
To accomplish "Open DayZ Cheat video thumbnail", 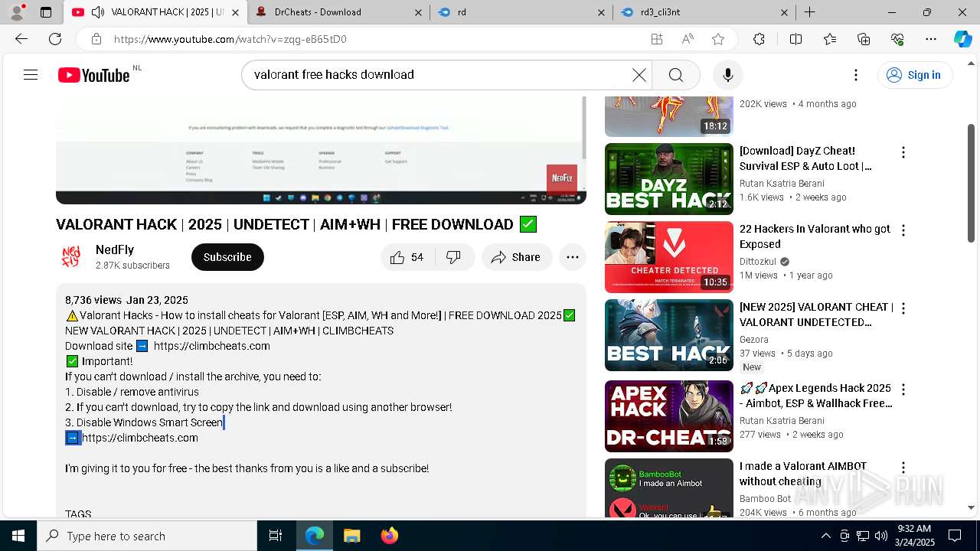I will tap(668, 179).
